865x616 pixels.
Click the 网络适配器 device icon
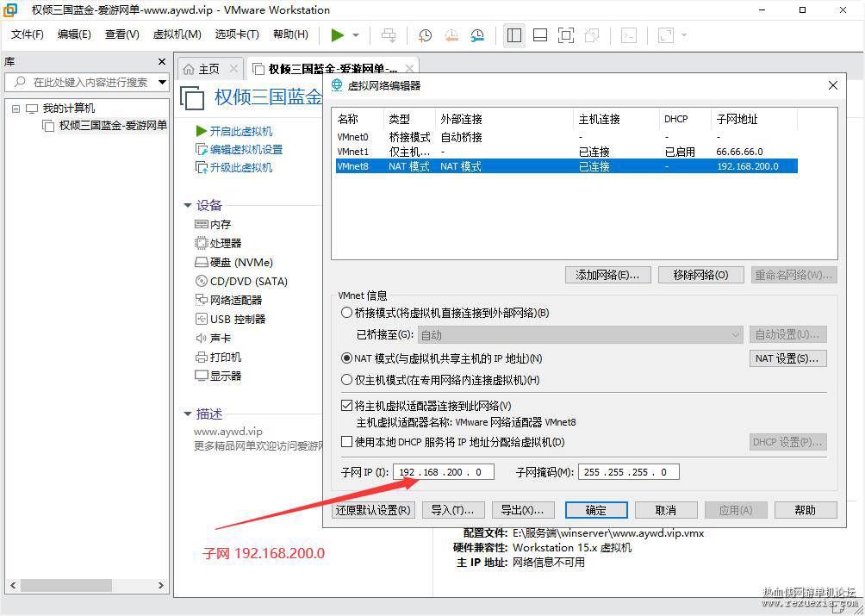(x=201, y=300)
